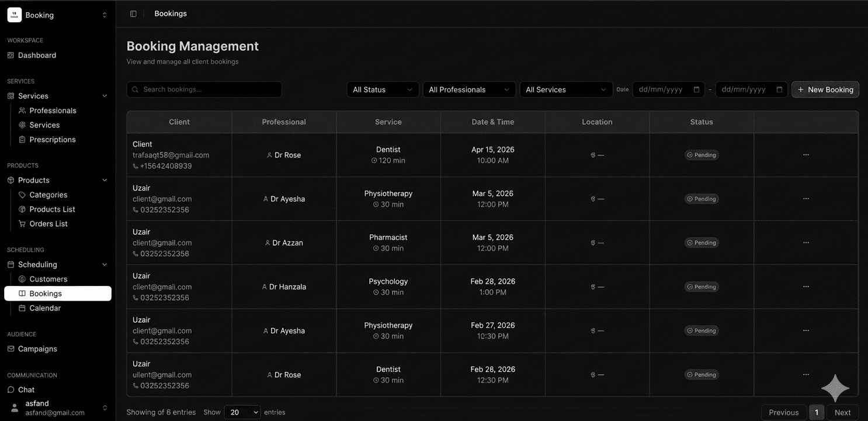Collapse the Services sidebar section

pos(105,96)
